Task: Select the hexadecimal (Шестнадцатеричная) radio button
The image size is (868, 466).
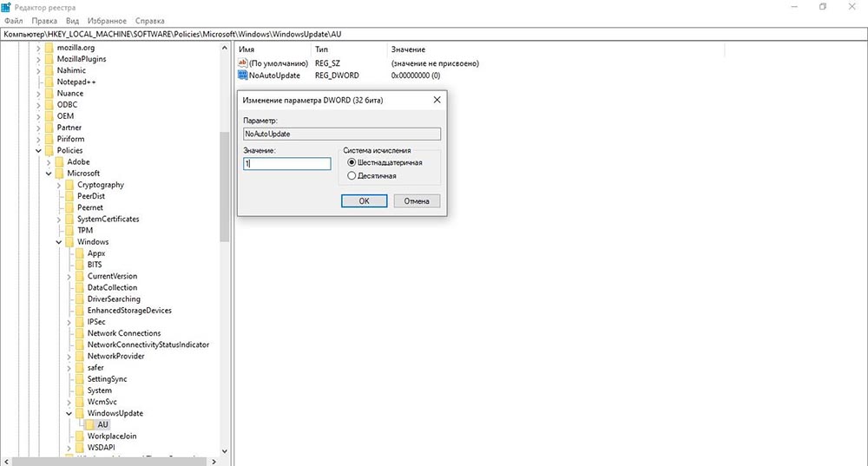Action: [x=352, y=162]
